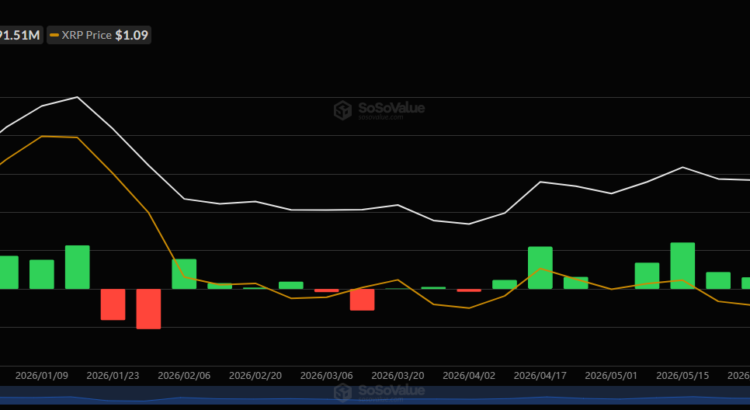Click the 2026/04/17 axis date label
750x410 pixels.
[540, 376]
